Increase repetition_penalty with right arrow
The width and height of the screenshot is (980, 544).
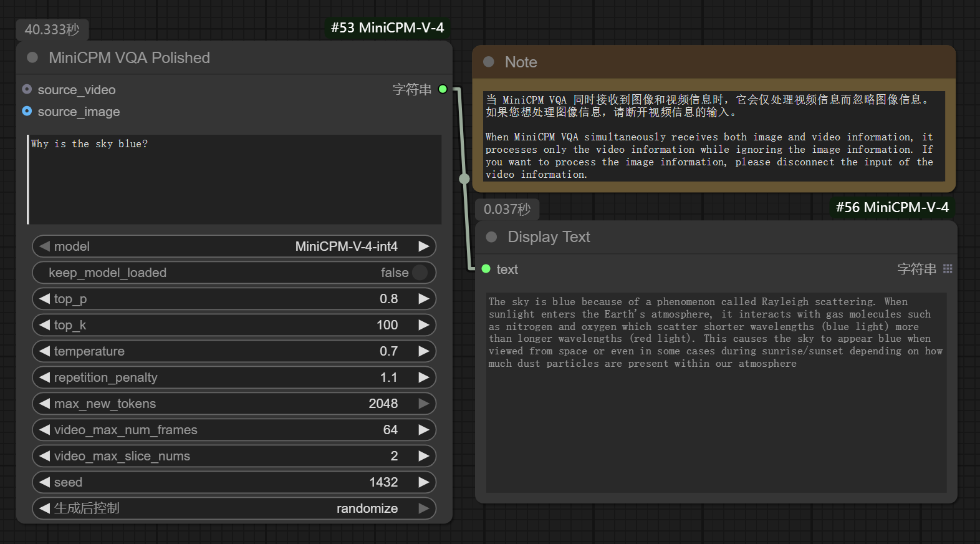pos(424,377)
